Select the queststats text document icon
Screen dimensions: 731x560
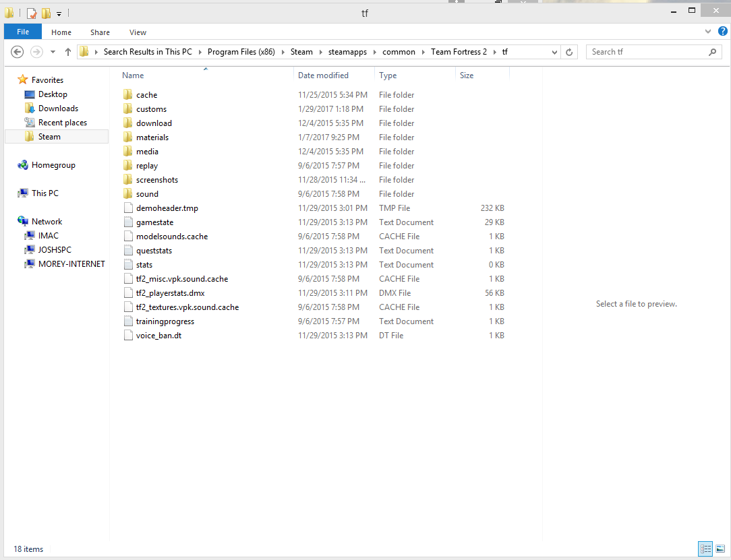point(128,250)
